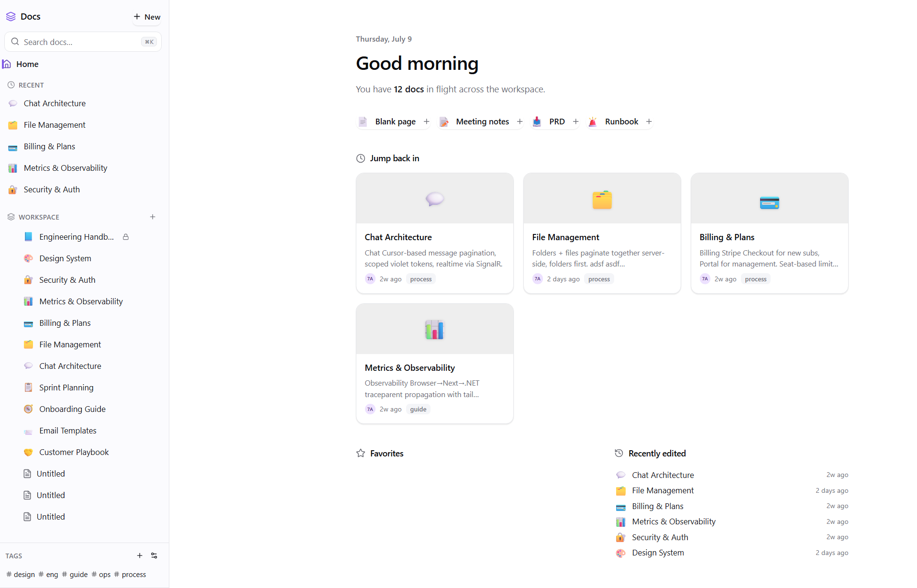The width and height of the screenshot is (917, 588).
Task: Click plus next to PRD
Action: 576,122
